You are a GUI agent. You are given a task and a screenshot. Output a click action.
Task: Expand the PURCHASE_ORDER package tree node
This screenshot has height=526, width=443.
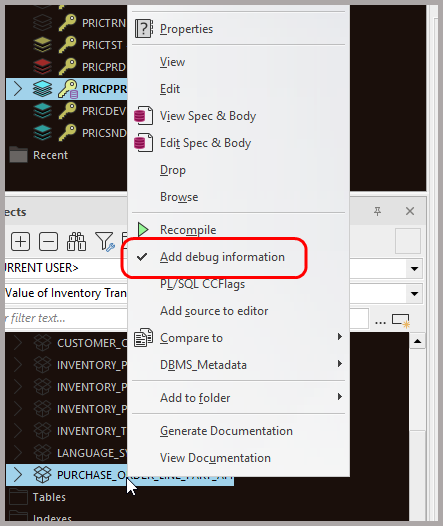tap(18, 475)
